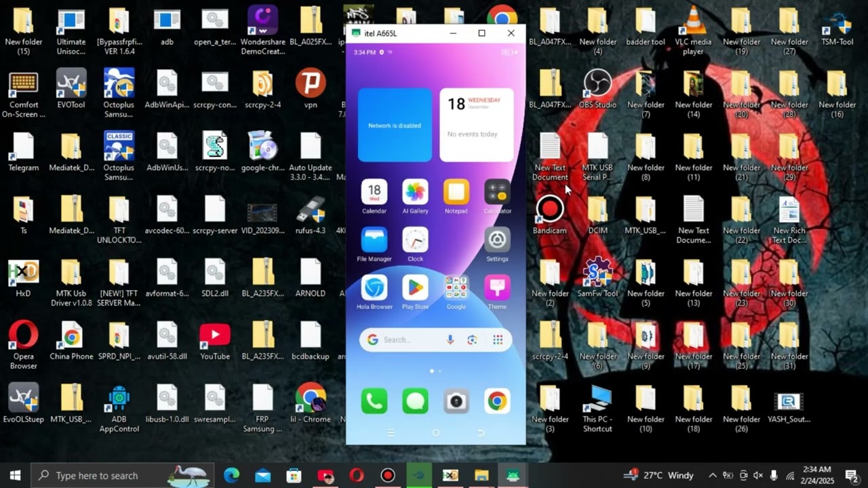Show hidden system tray icons
868x488 pixels.
pyautogui.click(x=712, y=475)
